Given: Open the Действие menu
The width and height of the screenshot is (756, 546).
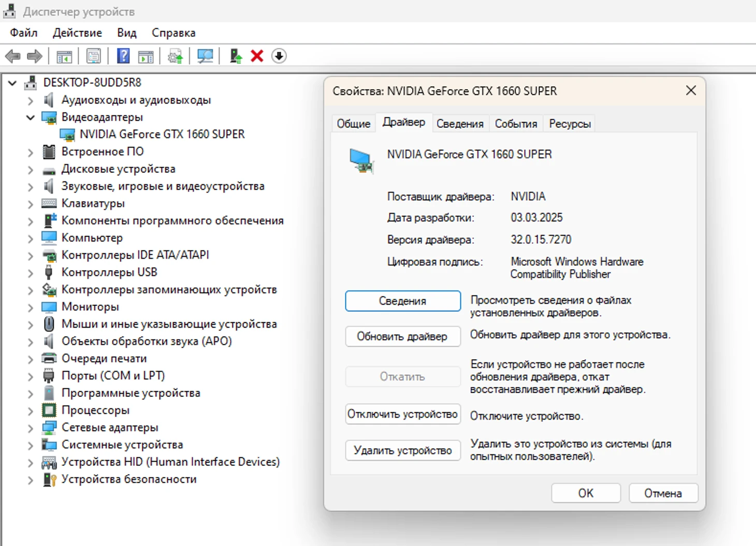Looking at the screenshot, I should pos(77,33).
